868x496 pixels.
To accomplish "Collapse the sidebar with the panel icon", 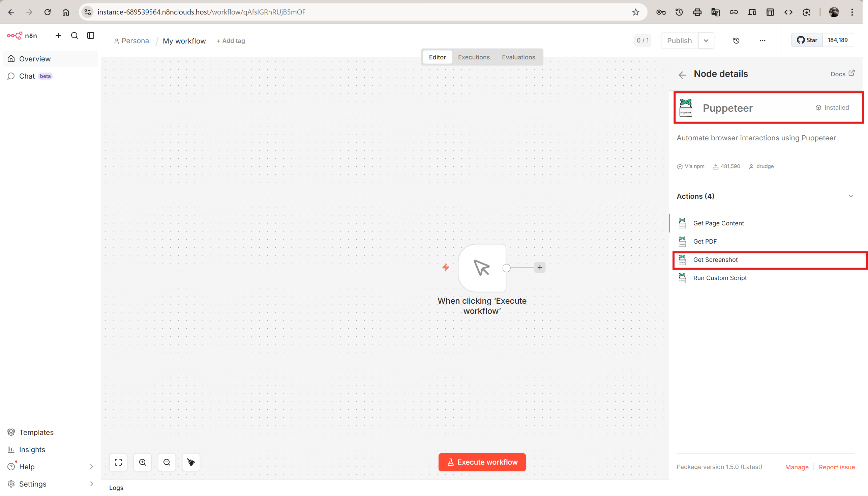I will pyautogui.click(x=91, y=35).
